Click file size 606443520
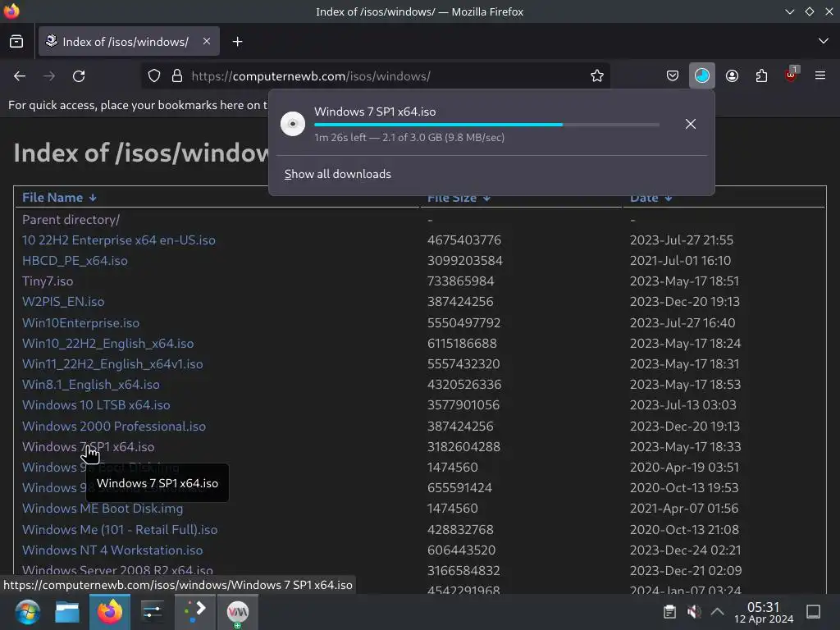 point(461,550)
